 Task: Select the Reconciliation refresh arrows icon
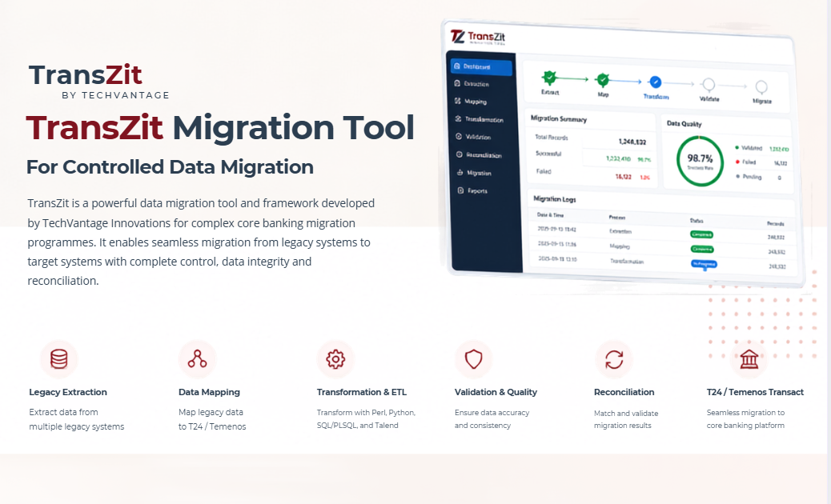click(614, 359)
